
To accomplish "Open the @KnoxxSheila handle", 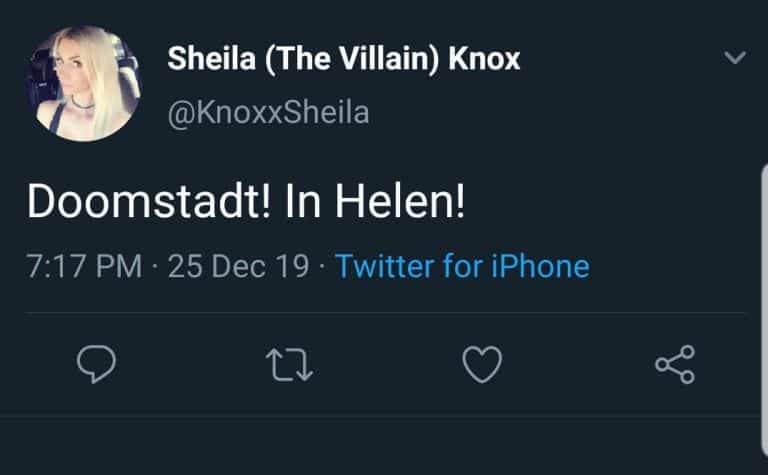I will click(x=268, y=113).
